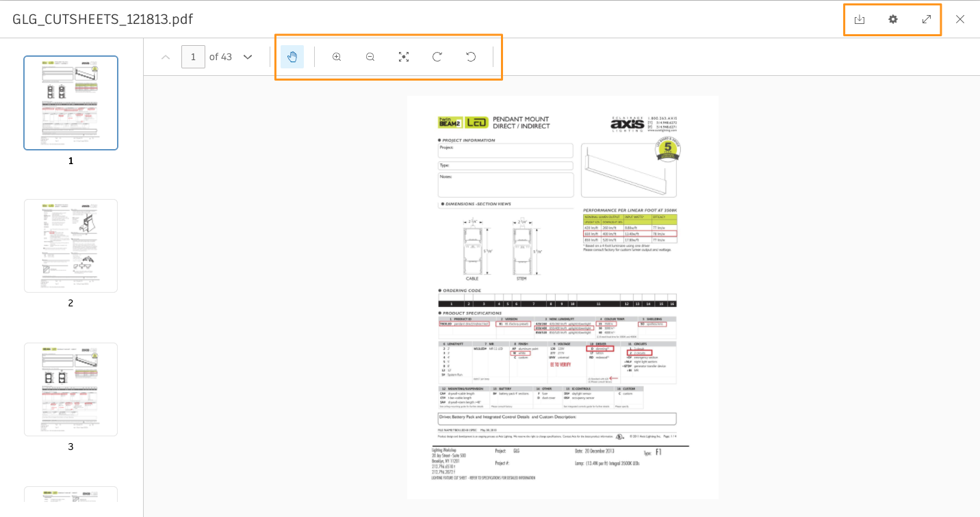The width and height of the screenshot is (980, 517).
Task: Open the viewer settings gear
Action: [x=892, y=19]
